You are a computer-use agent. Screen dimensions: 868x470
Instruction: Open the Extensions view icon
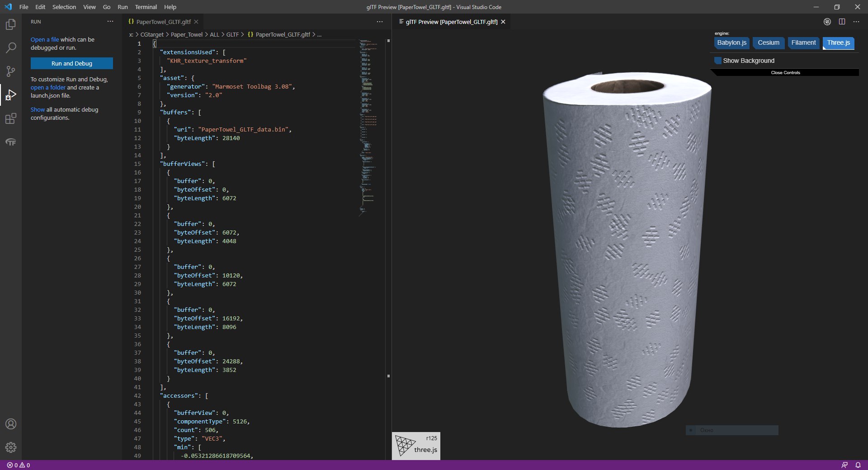tap(11, 119)
